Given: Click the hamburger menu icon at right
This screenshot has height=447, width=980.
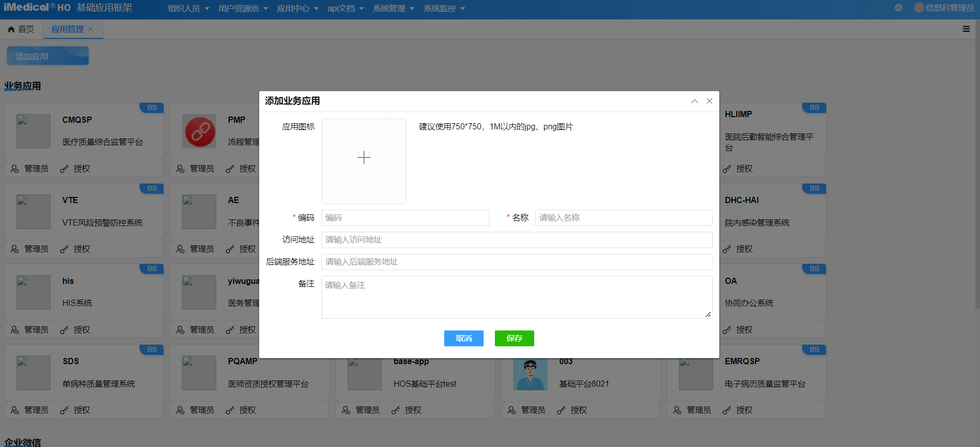Looking at the screenshot, I should click(x=966, y=29).
